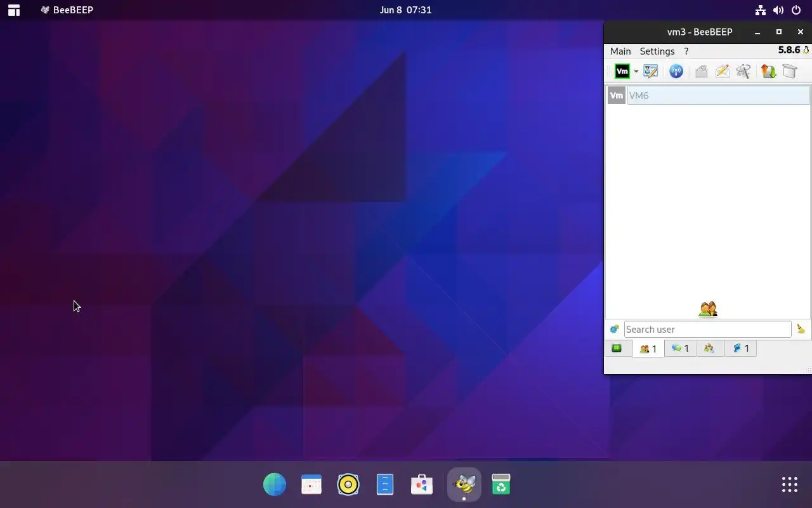Screen dimensions: 812x508
Task: Click the network icon in system tray
Action: [x=760, y=10]
